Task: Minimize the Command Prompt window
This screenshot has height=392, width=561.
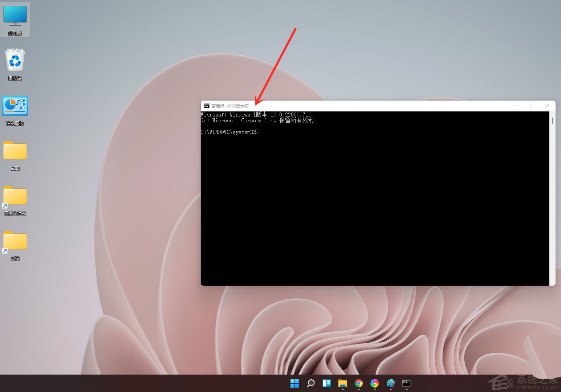Action: coord(514,106)
